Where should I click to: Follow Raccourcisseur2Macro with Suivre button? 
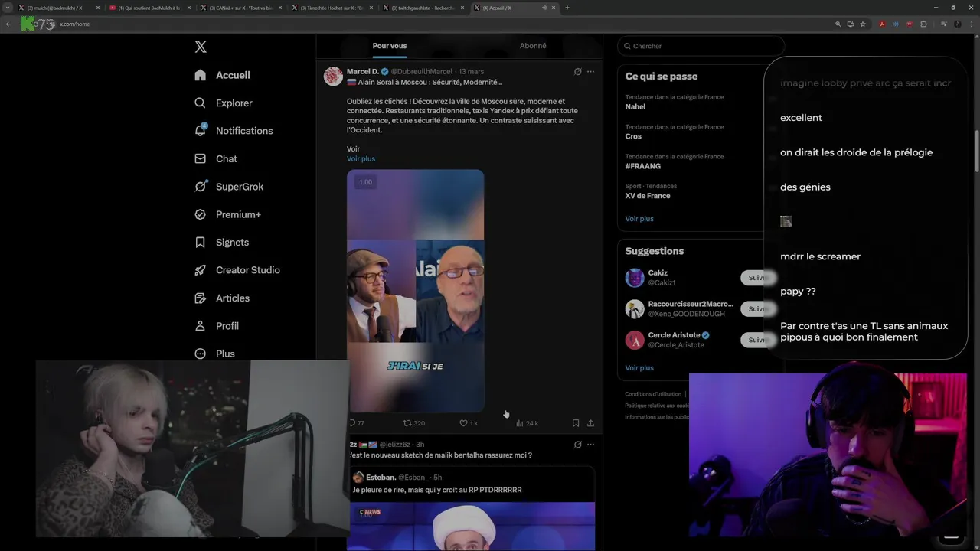(x=758, y=308)
